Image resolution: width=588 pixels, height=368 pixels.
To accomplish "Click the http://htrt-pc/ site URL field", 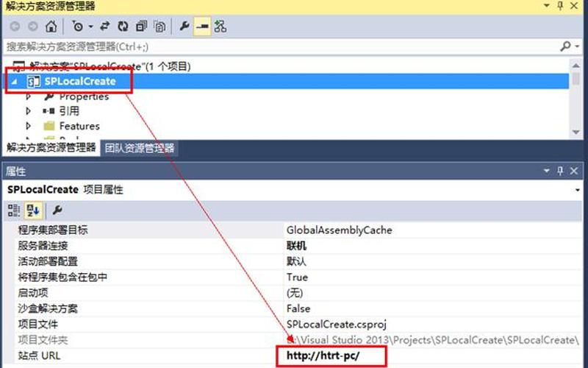I will click(331, 356).
